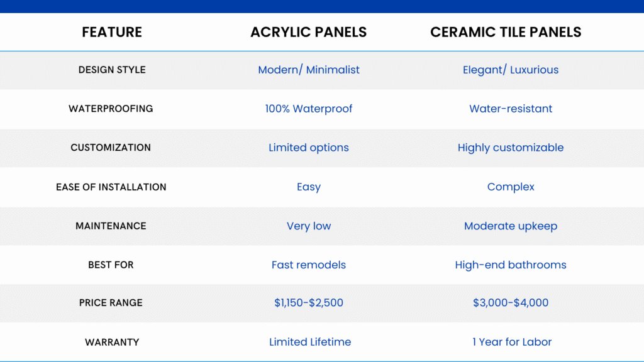The width and height of the screenshot is (644, 362).
Task: Select the CUSTOMIZATION row label
Action: click(111, 148)
